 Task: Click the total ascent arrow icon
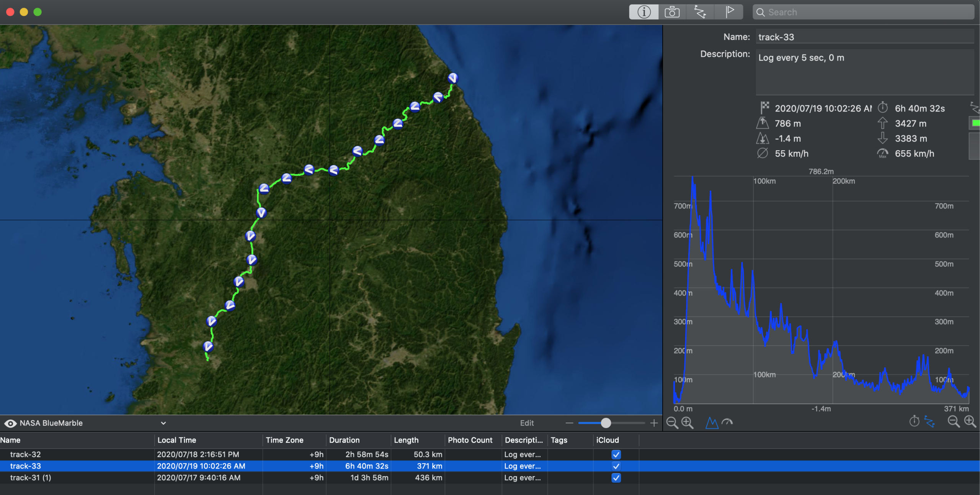click(882, 123)
